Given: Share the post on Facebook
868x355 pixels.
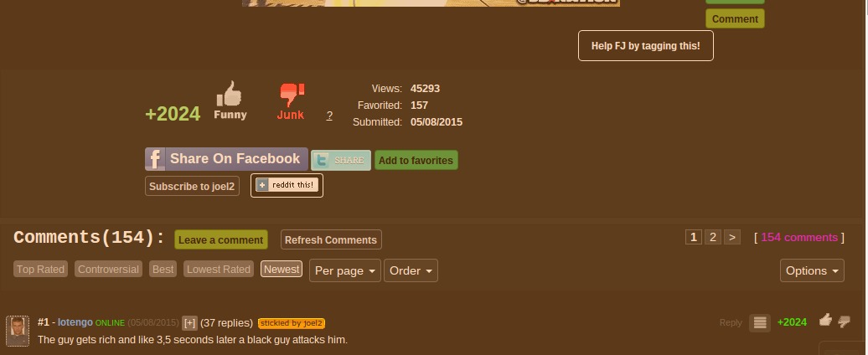Looking at the screenshot, I should [x=226, y=159].
